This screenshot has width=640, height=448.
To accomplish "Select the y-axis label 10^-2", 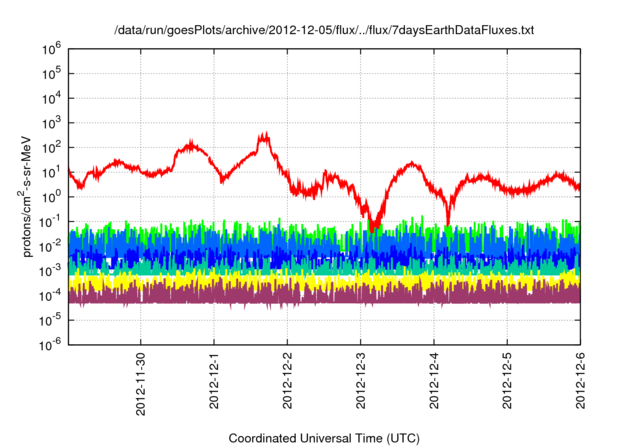I will point(51,246).
